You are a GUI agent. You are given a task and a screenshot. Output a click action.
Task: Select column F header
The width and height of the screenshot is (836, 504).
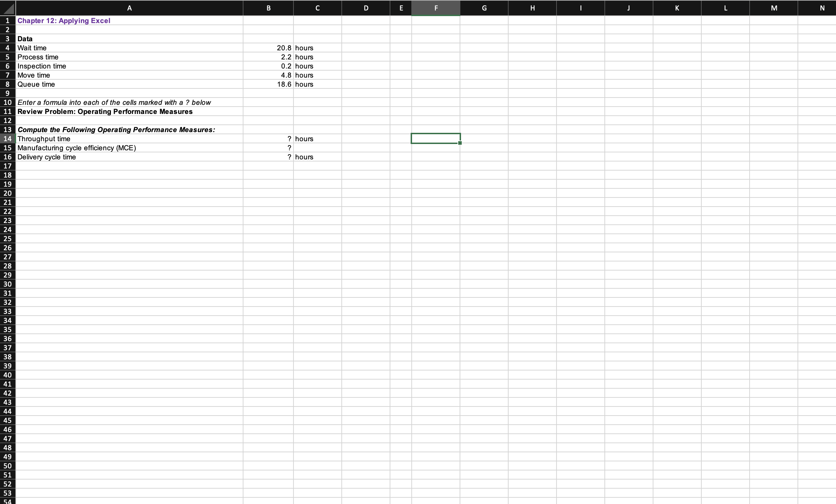click(436, 8)
